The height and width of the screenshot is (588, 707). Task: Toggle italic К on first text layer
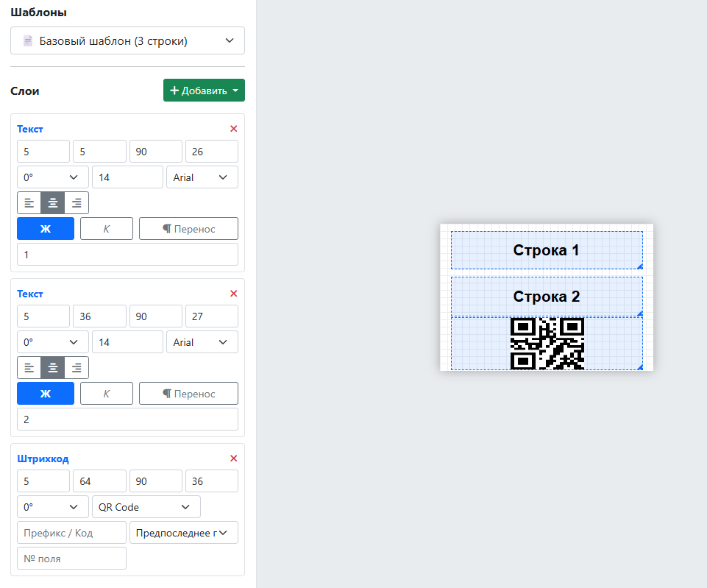[x=107, y=229]
